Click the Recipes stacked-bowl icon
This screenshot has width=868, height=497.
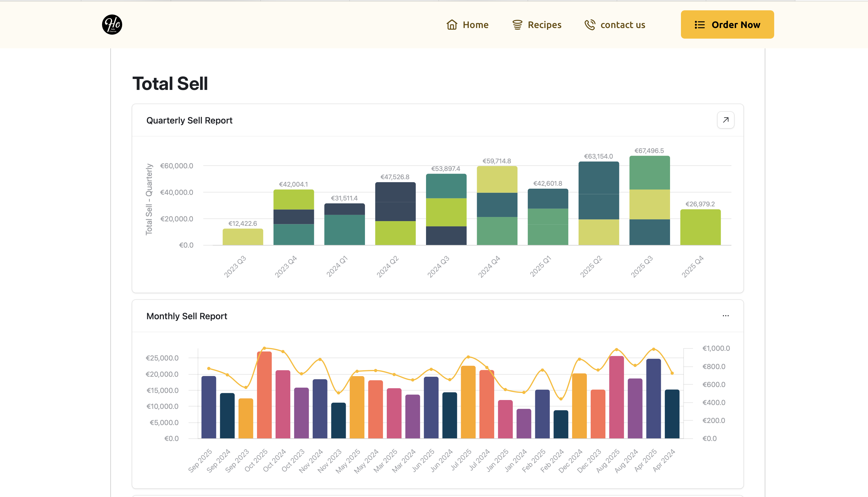517,24
